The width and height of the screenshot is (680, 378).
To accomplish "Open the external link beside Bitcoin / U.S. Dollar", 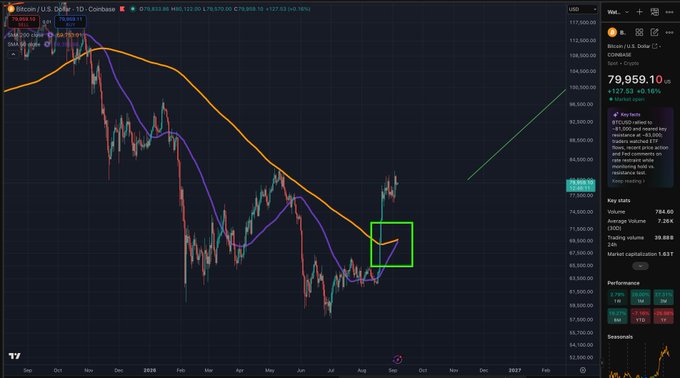I will tap(655, 46).
